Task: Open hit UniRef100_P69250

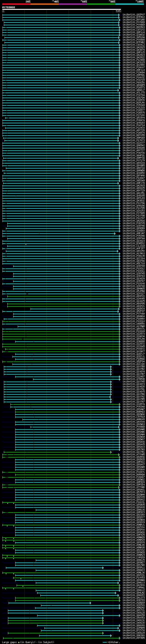Action: 133,82
